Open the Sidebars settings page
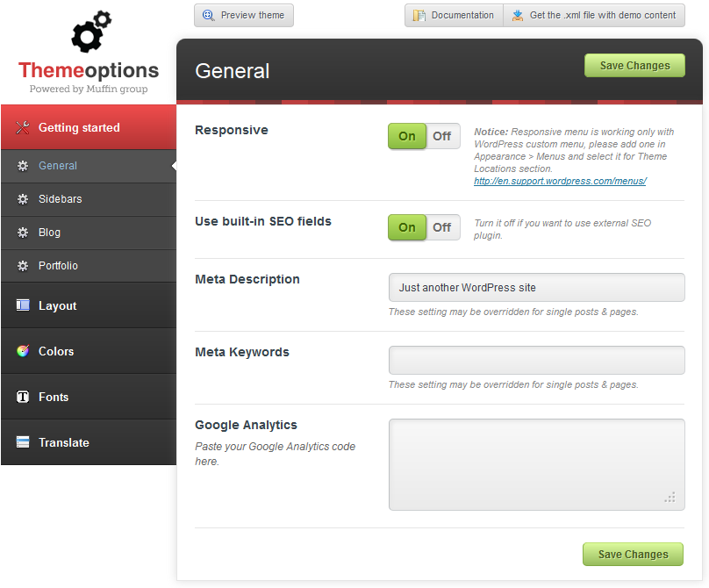 pyautogui.click(x=89, y=199)
